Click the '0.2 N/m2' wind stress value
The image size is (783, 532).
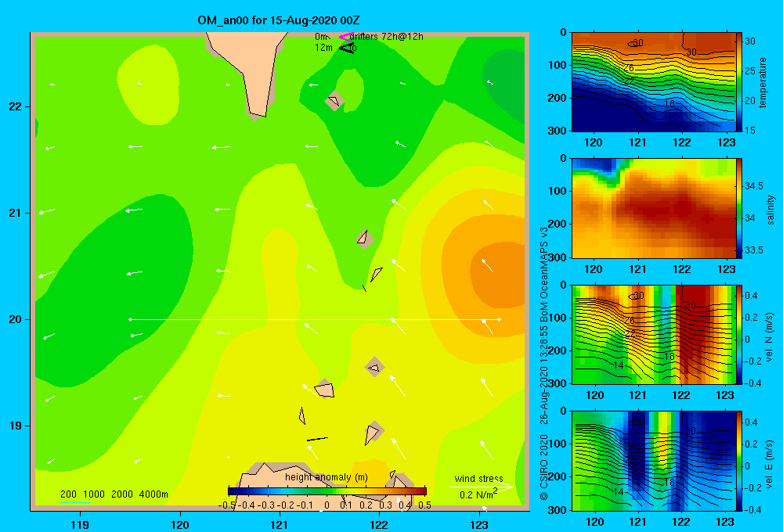[x=478, y=494]
